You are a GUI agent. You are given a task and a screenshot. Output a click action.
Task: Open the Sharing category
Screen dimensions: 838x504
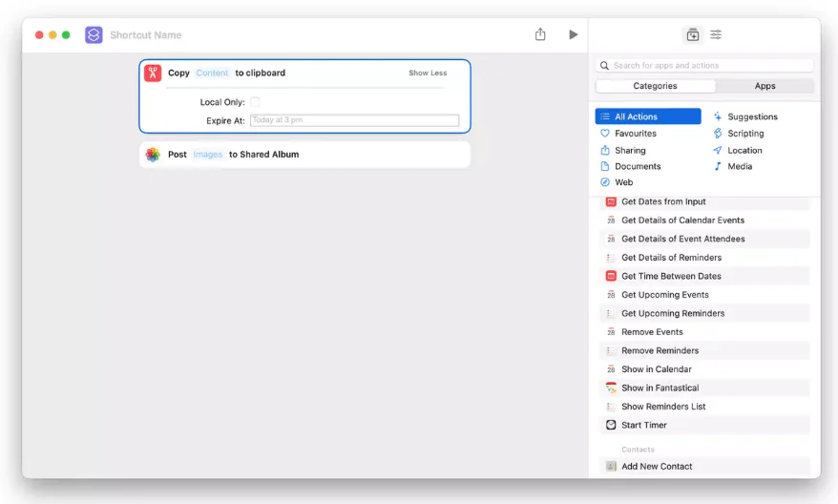pyautogui.click(x=630, y=150)
